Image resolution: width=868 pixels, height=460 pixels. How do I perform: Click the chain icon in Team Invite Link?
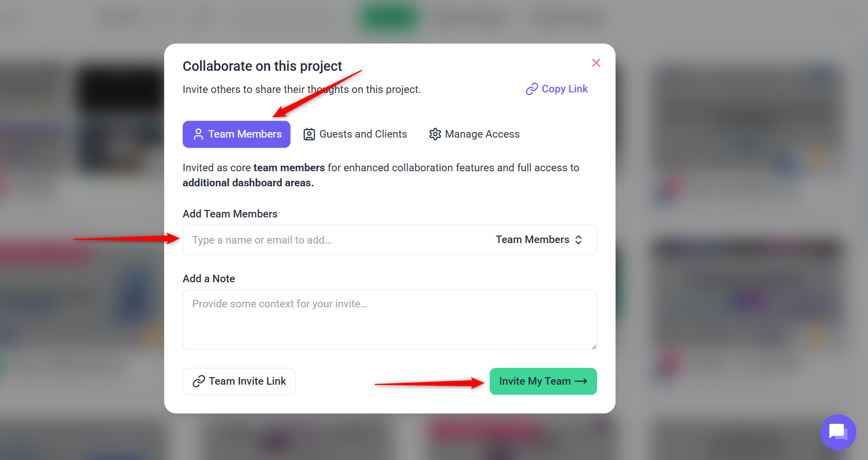(x=199, y=381)
